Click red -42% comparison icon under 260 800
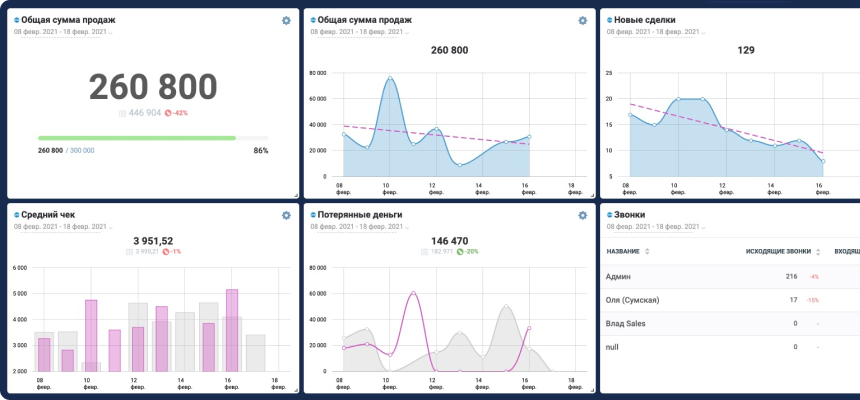The width and height of the screenshot is (860, 400). (167, 113)
